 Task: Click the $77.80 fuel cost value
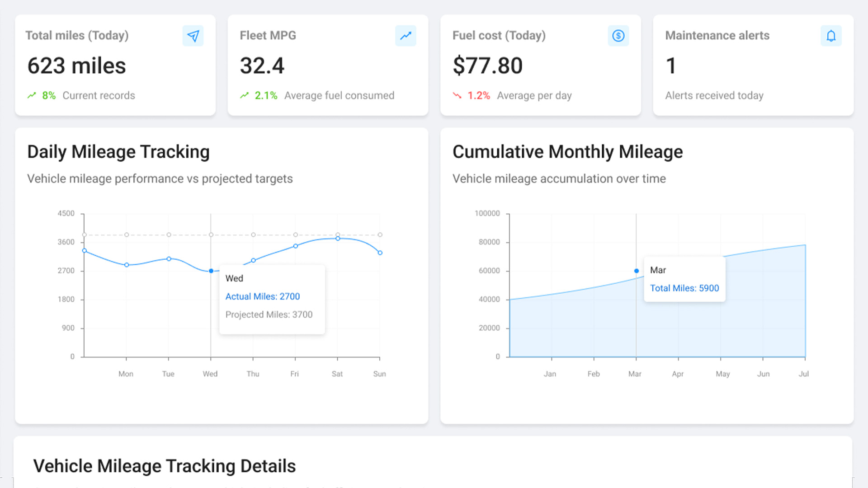[487, 66]
